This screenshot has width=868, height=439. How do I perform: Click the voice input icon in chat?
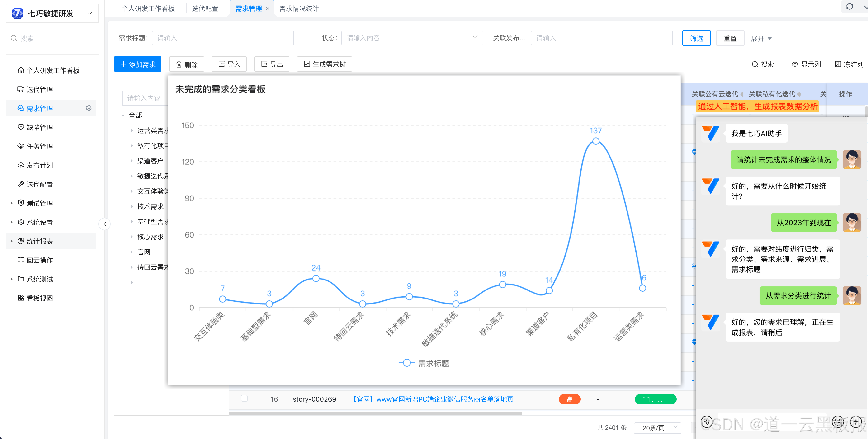coord(707,421)
